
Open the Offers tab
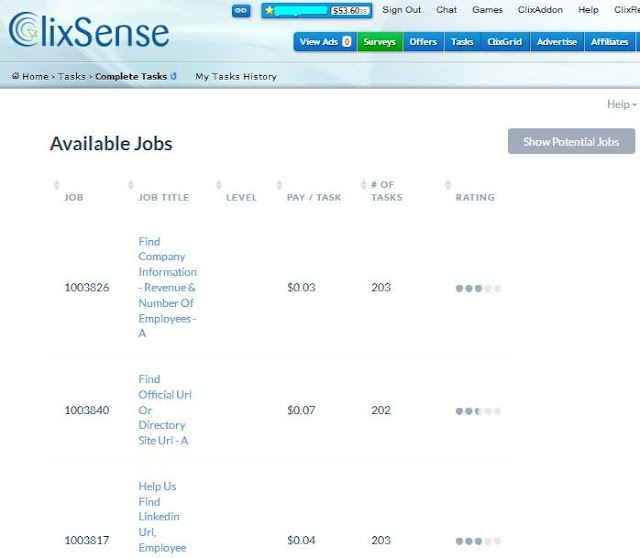(x=423, y=42)
